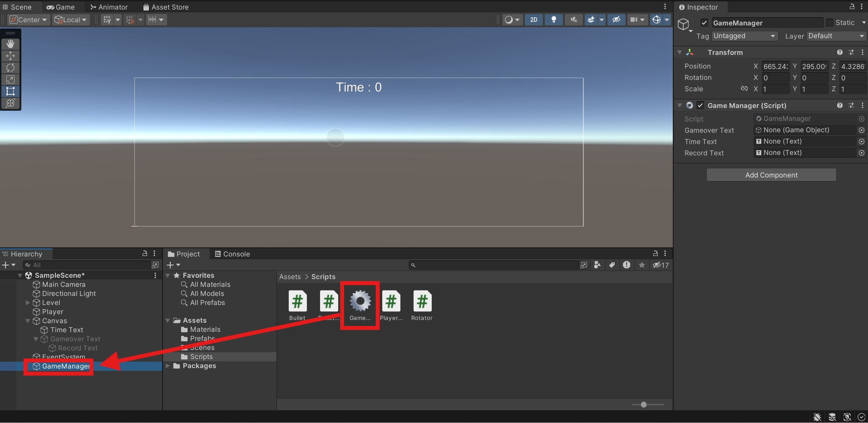Collapse the Canvas hierarchy item
Viewport: 868px width, 423px height.
[x=28, y=321]
